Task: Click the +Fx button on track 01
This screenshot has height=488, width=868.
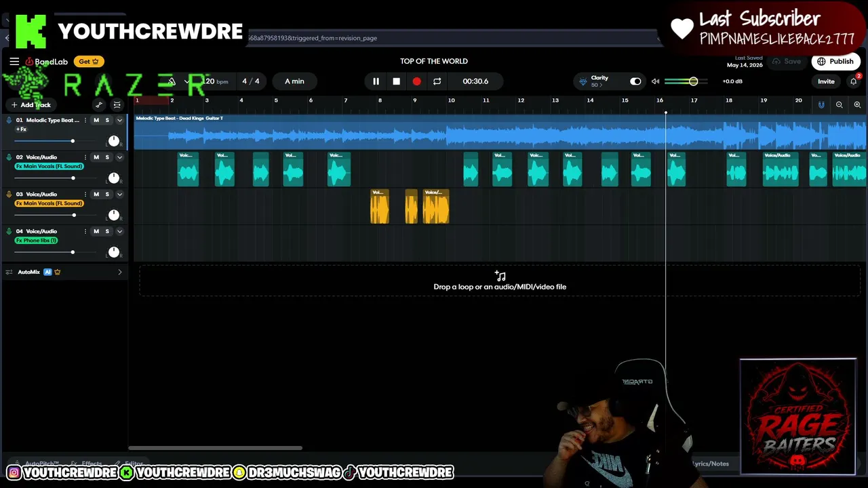Action: [x=21, y=129]
